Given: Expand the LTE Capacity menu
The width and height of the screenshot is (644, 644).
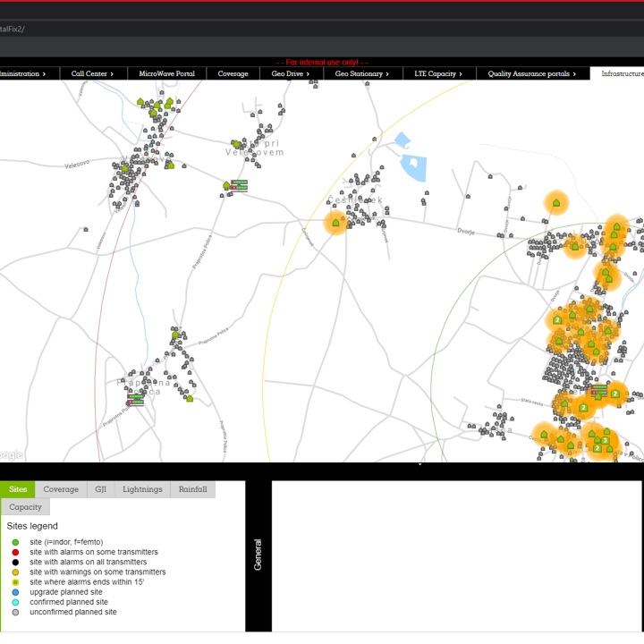Looking at the screenshot, I should point(438,74).
